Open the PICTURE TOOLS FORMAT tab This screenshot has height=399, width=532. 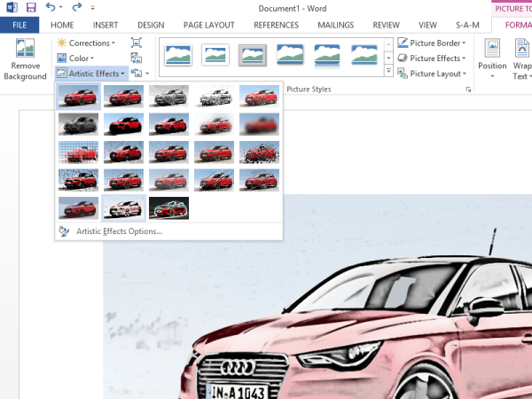(x=518, y=25)
